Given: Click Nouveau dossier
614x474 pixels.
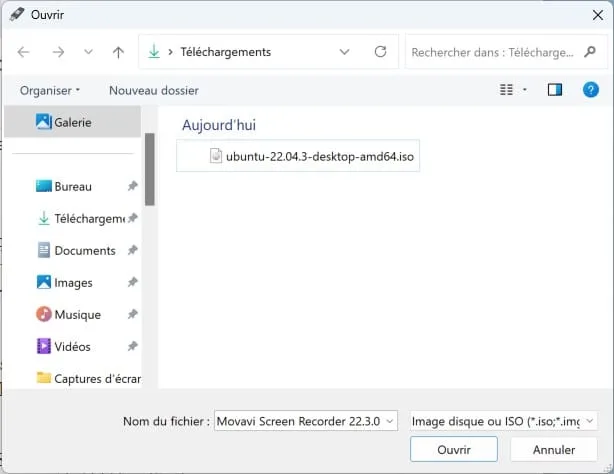Looking at the screenshot, I should [154, 90].
